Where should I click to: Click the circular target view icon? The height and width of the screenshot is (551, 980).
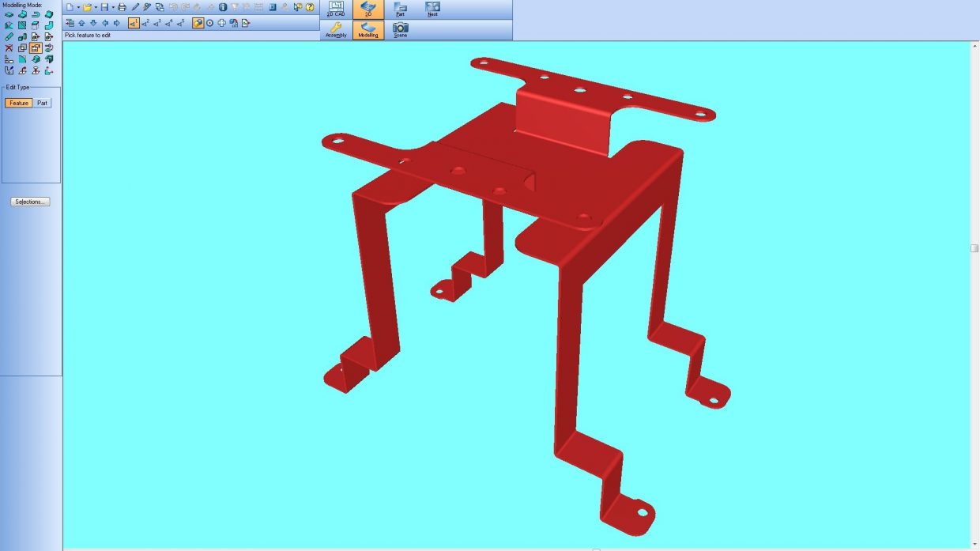point(209,23)
